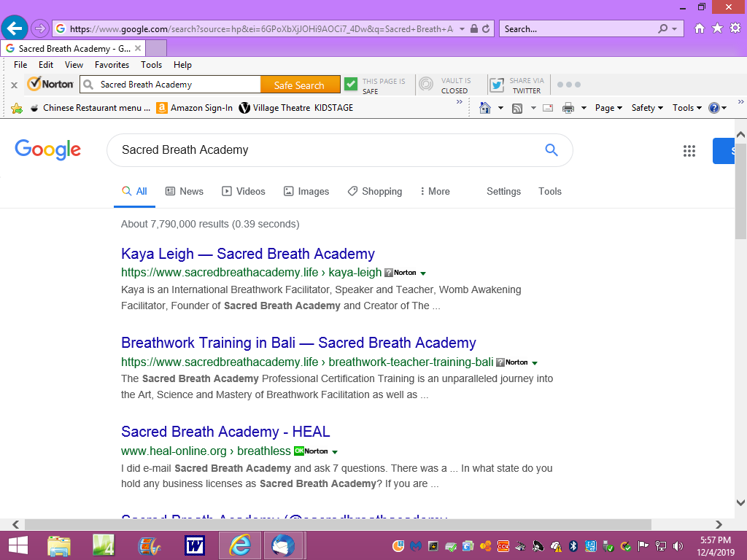747x560 pixels.
Task: Open the Favorites star at top right
Action: tap(718, 28)
